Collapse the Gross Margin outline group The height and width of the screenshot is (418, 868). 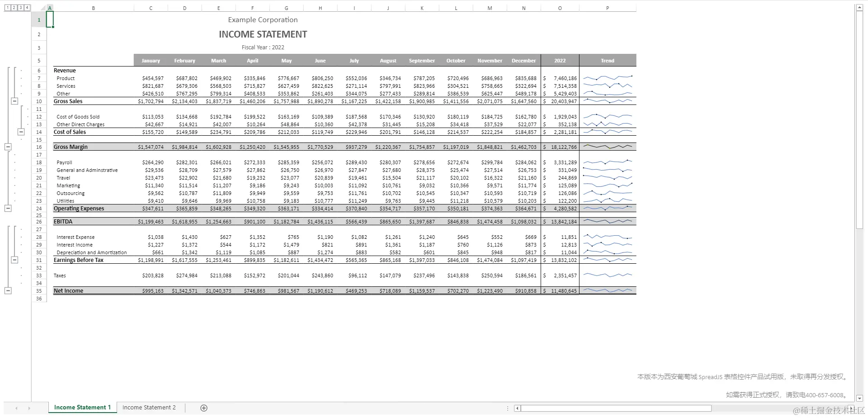click(8, 147)
